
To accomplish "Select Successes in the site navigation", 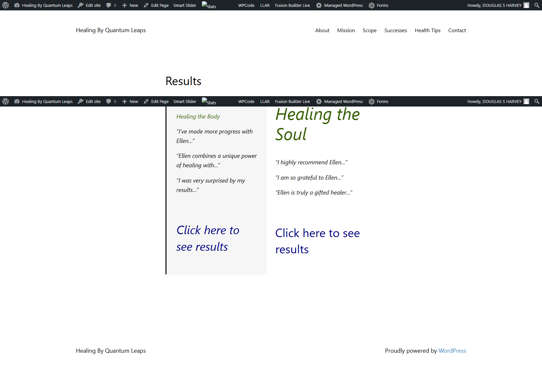I will [395, 30].
